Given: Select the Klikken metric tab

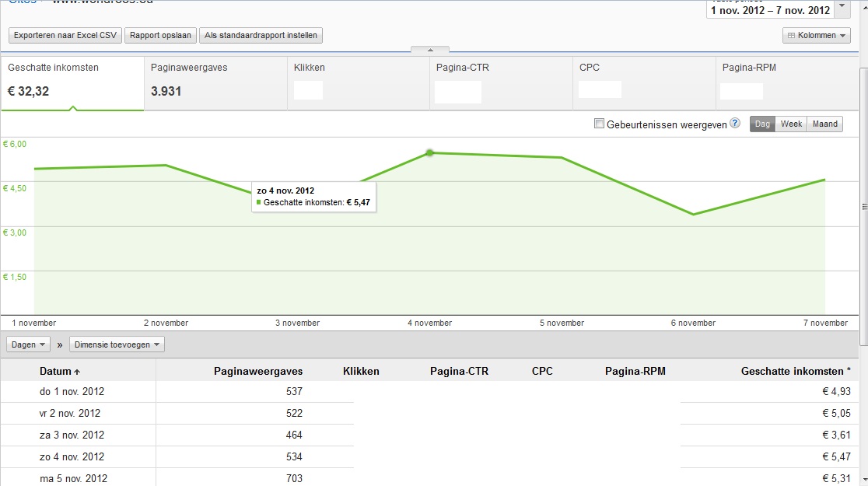Looking at the screenshot, I should 358,83.
